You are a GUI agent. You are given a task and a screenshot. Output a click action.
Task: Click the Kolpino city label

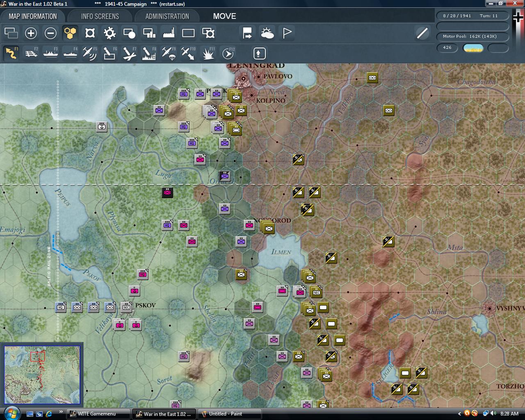270,100
